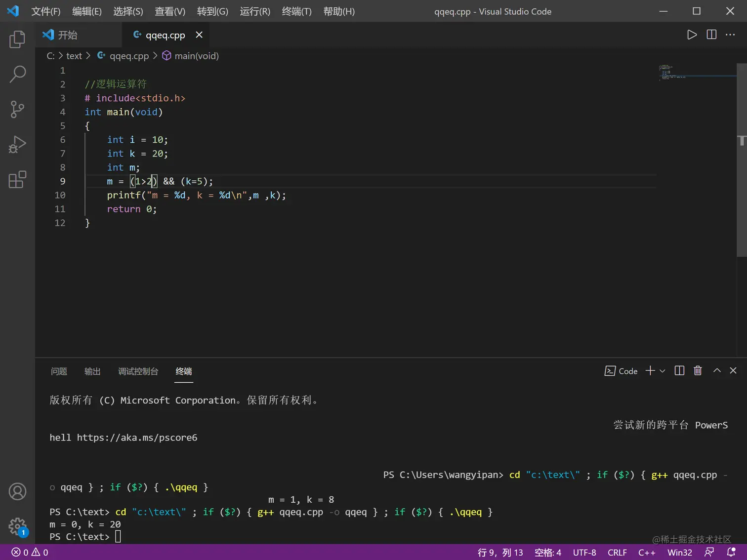Open the feedback icon in the status bar

point(709,552)
